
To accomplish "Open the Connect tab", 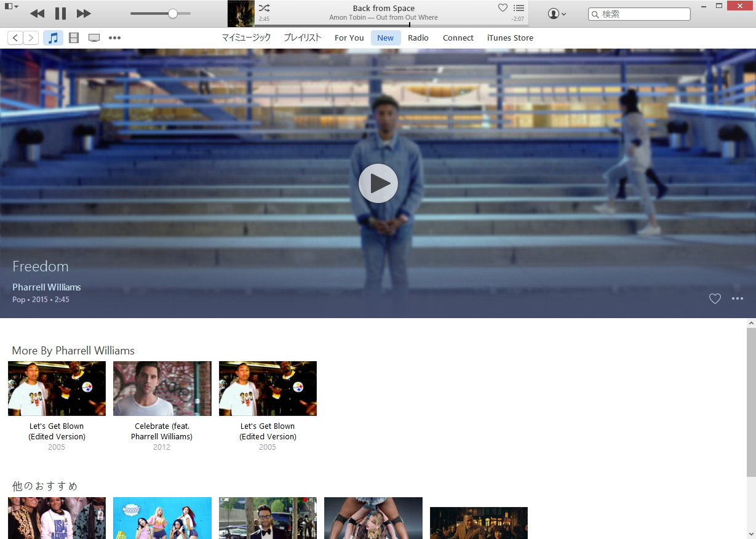I will [458, 38].
